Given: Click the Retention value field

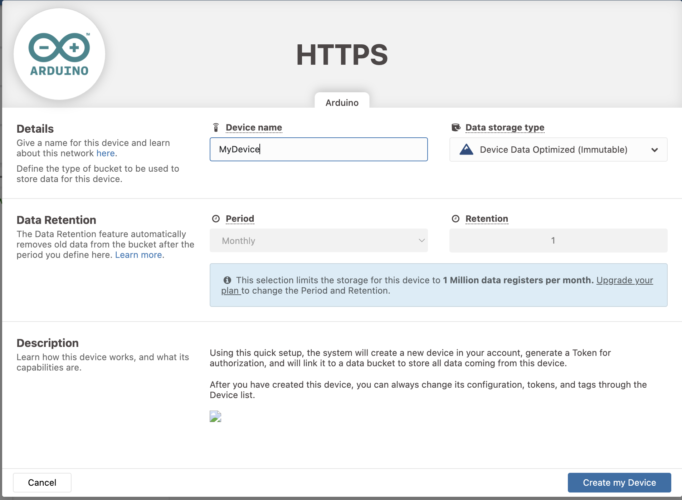Looking at the screenshot, I should [558, 241].
